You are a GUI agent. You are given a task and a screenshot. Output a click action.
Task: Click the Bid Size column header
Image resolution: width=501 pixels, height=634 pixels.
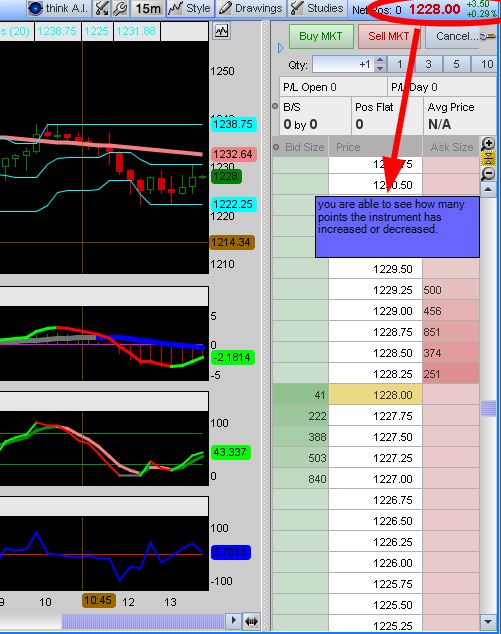304,147
